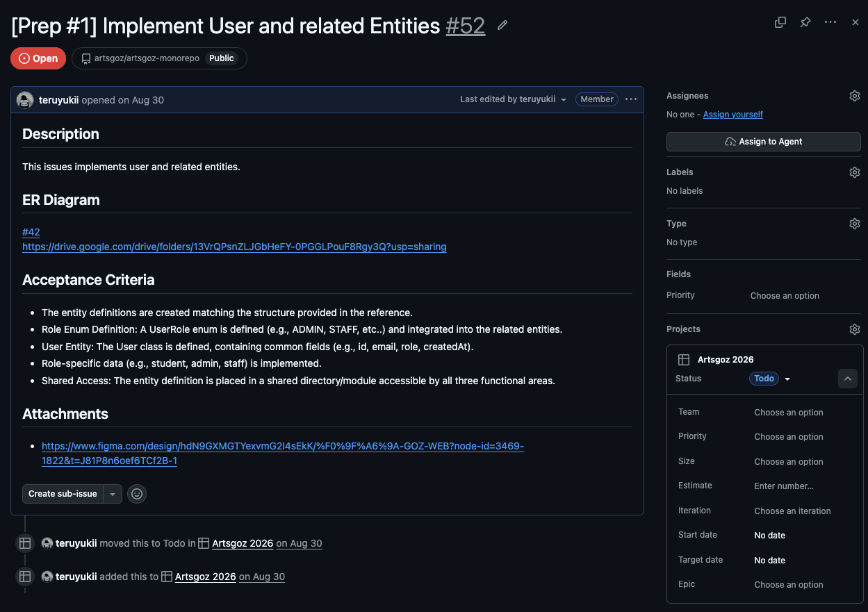
Task: Click the table icon on 'moved this to Todo' event
Action: coord(25,543)
